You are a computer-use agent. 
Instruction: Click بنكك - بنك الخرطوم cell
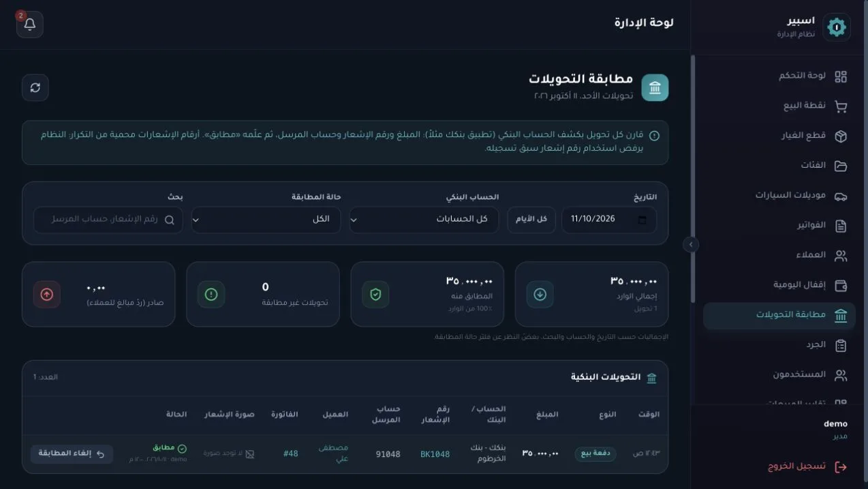488,454
